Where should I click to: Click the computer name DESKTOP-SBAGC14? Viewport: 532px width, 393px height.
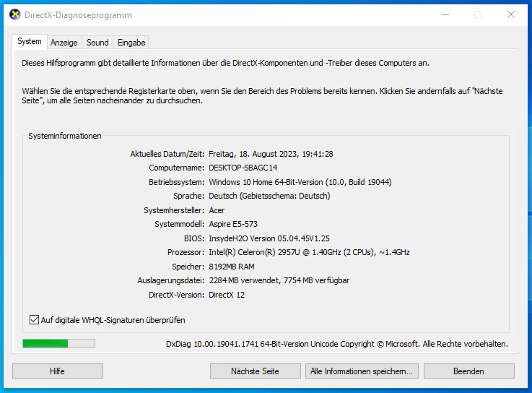click(x=243, y=168)
